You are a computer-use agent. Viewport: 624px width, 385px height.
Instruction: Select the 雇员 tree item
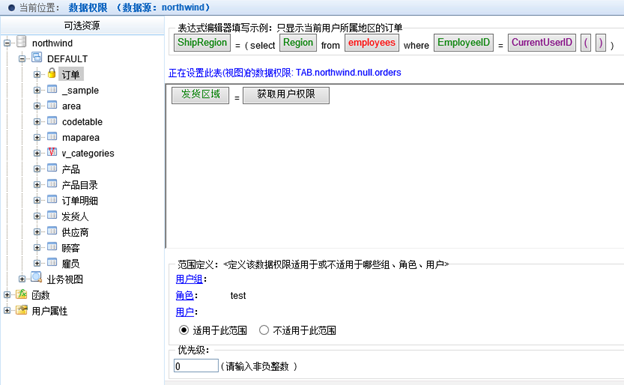coord(71,263)
